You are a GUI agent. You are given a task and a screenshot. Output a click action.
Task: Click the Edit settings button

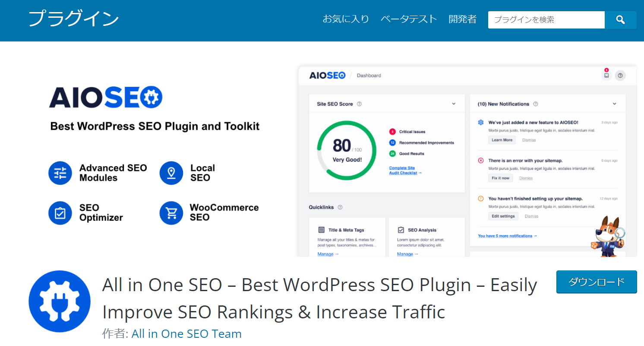pyautogui.click(x=503, y=216)
